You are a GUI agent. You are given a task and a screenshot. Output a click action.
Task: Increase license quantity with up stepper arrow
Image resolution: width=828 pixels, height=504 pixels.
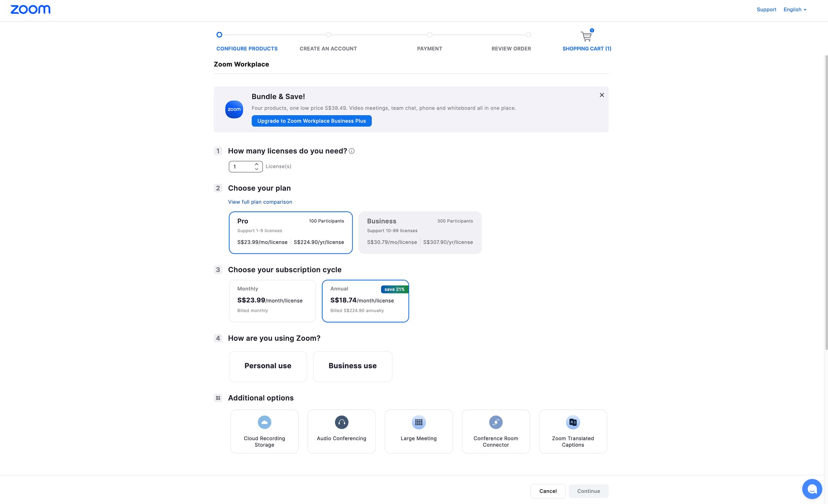pos(256,164)
